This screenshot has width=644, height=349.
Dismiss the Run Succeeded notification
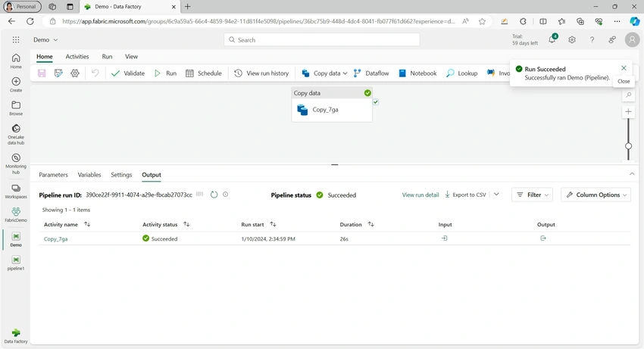tap(624, 68)
